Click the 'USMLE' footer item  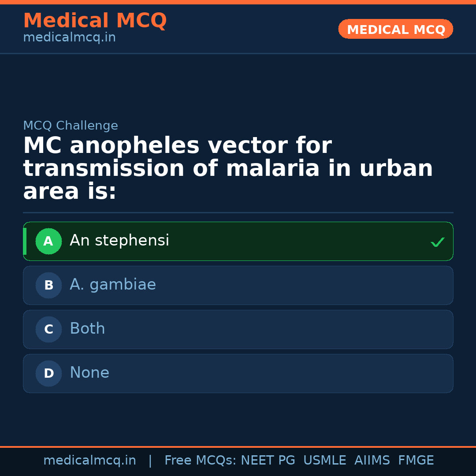[x=325, y=460]
